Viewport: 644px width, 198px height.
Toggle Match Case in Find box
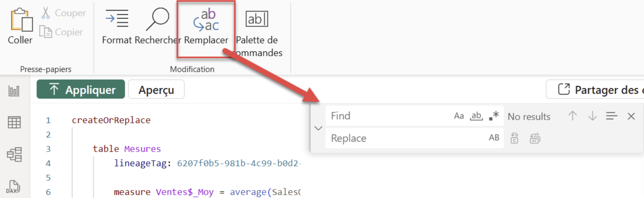pyautogui.click(x=459, y=116)
